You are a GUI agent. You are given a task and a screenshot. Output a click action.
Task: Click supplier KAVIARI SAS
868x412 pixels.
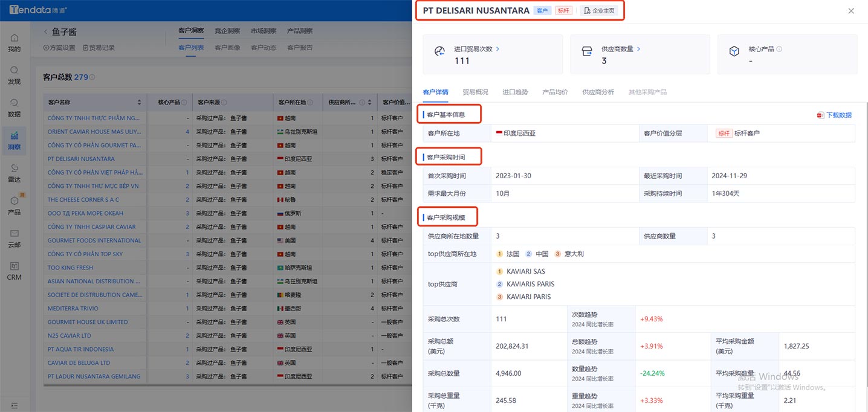(x=526, y=272)
